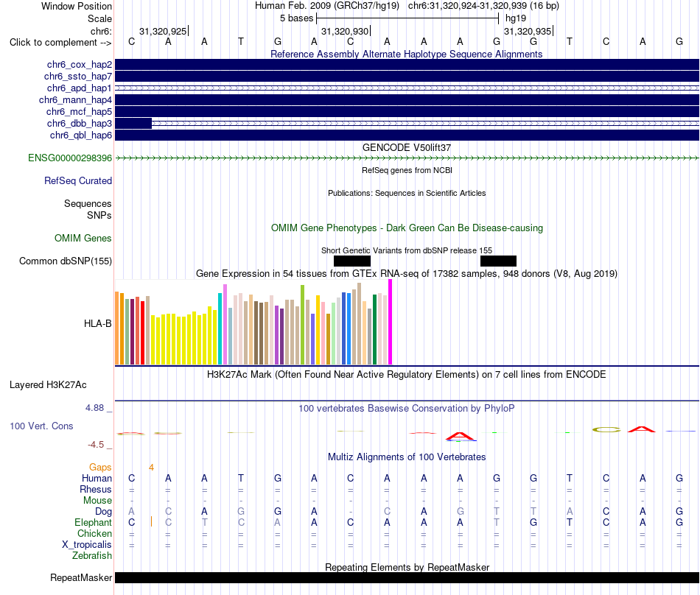
Task: Open Multiz Alignments of 100 Vertebrates title
Action: pyautogui.click(x=407, y=457)
